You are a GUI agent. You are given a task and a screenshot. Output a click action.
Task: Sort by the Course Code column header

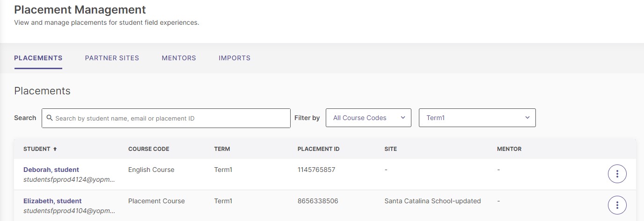[x=149, y=149]
